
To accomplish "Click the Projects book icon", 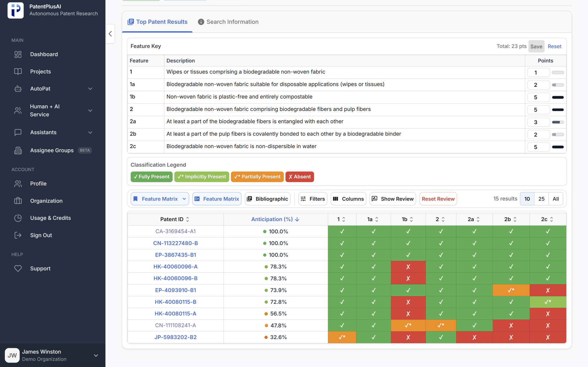I will tap(18, 72).
